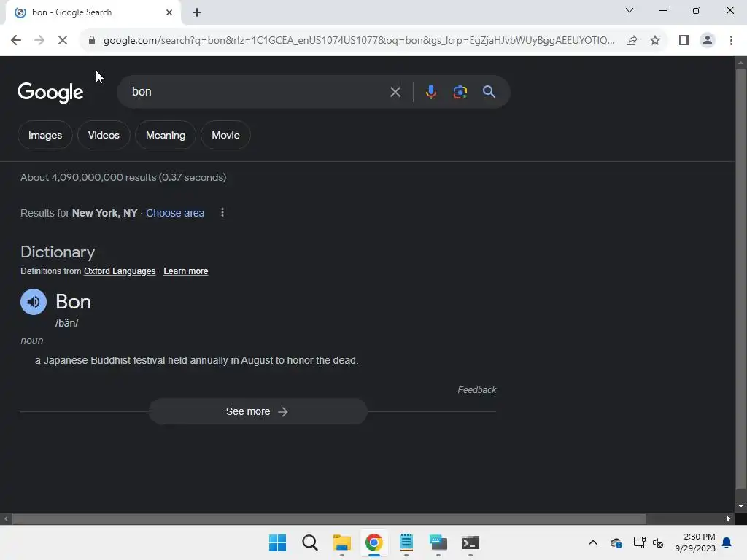Click Chrome icon in taskbar
The image size is (747, 560).
click(374, 542)
